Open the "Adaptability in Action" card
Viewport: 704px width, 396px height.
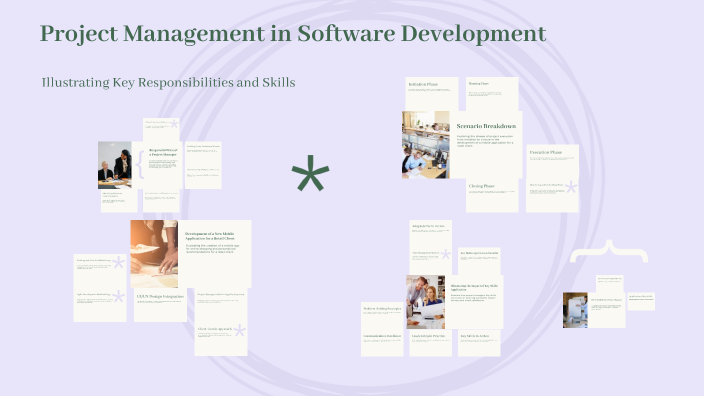pos(431,233)
